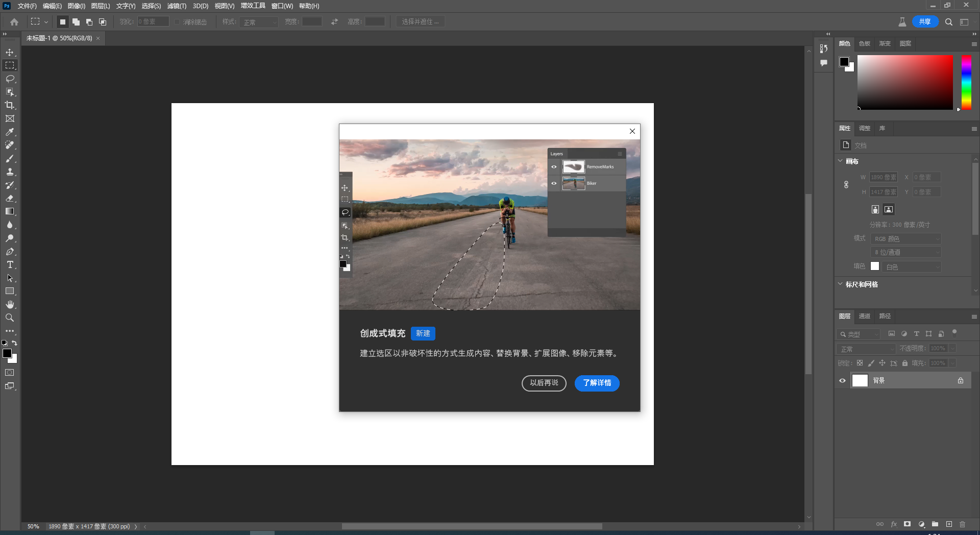Viewport: 980px width, 535px height.
Task: Select the Horizontal Type tool
Action: tap(10, 264)
